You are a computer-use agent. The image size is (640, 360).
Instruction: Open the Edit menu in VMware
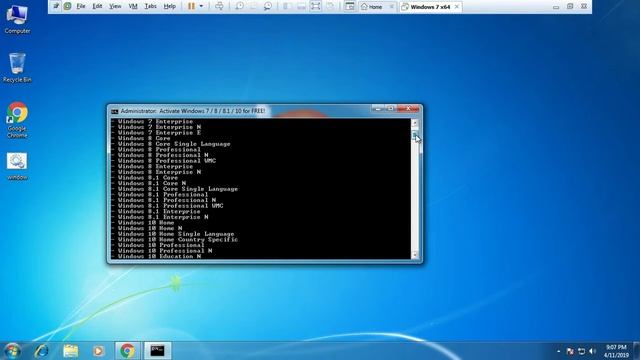click(x=97, y=6)
